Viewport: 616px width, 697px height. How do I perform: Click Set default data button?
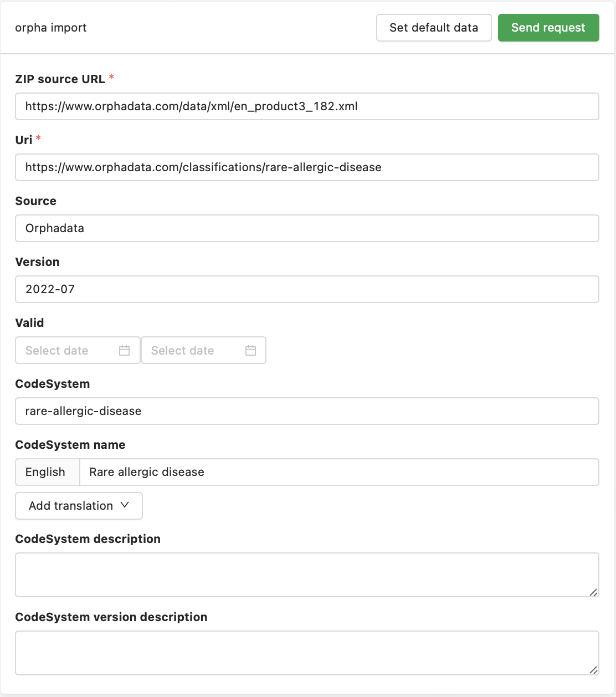coord(434,28)
